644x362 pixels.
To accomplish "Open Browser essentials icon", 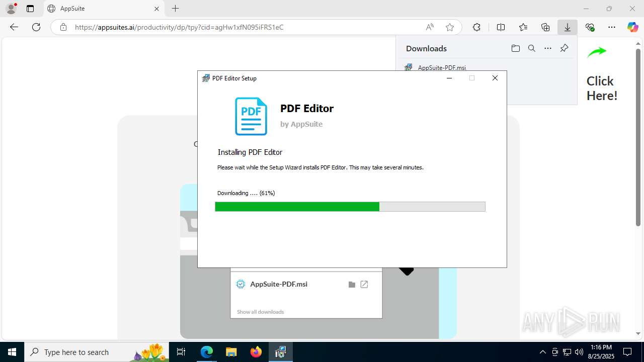I will tap(590, 27).
